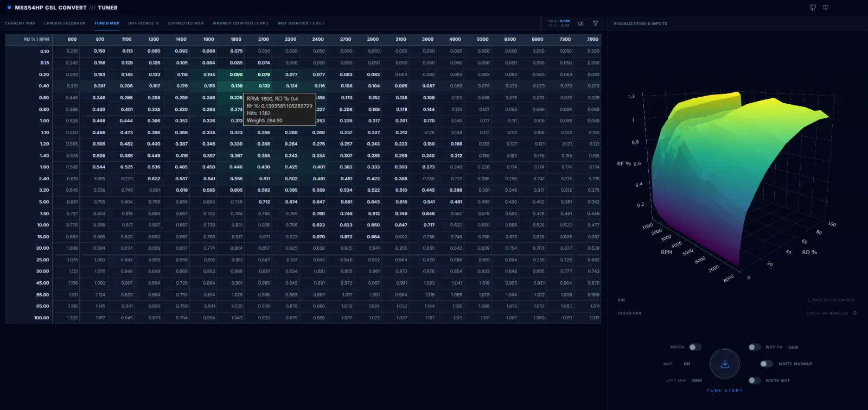Screen dimensions: 868x410
Task: Change the MAP setting showing ON
Action: click(x=687, y=364)
